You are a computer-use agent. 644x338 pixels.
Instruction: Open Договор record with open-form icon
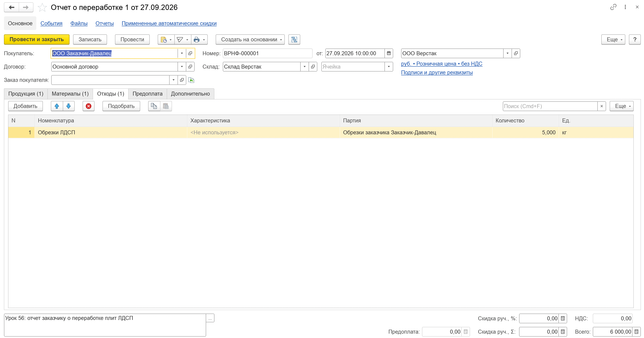(190, 67)
